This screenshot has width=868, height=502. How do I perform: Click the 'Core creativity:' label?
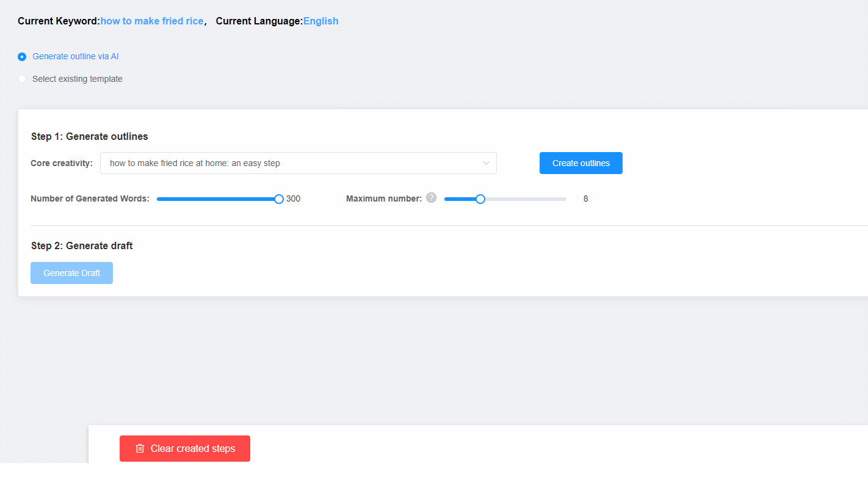click(62, 163)
